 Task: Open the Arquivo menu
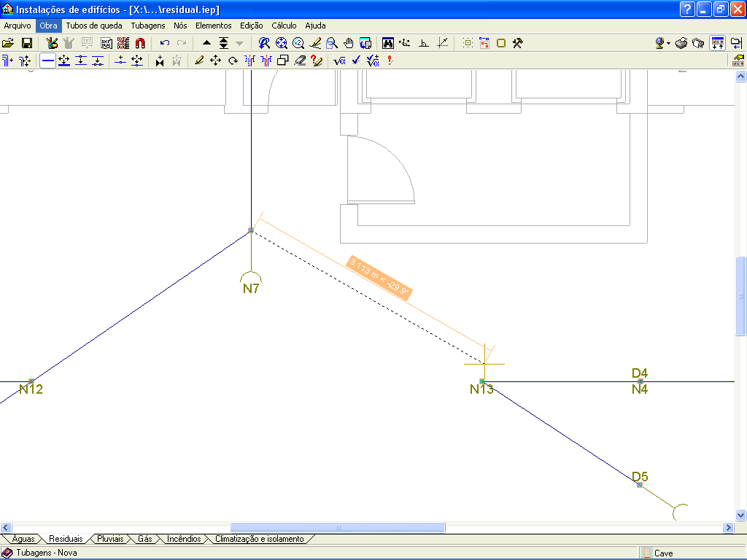pyautogui.click(x=18, y=26)
